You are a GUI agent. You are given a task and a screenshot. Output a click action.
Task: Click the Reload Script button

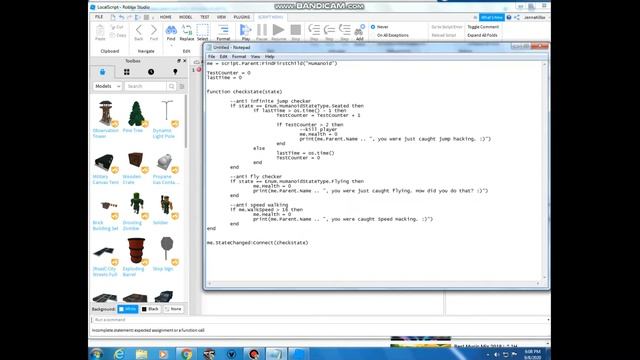pos(443,36)
